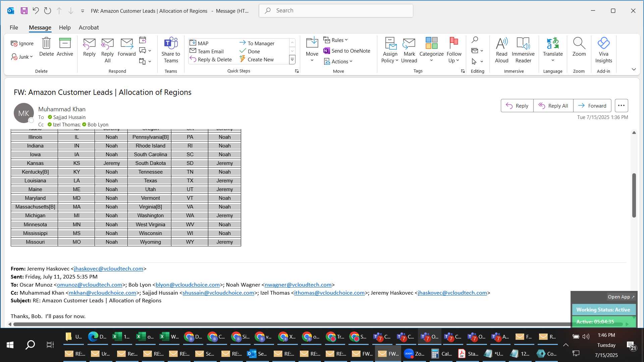Start Read Aloud
This screenshot has width=644, height=362.
[501, 50]
